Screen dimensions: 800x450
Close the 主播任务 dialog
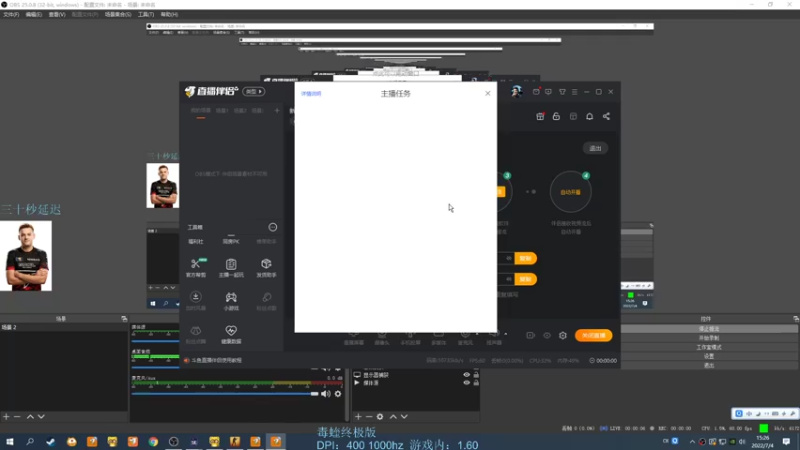[488, 93]
